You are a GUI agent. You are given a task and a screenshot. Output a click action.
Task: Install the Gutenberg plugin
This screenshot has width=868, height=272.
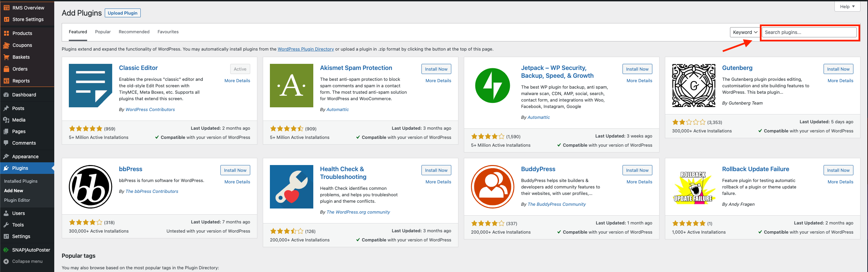[838, 69]
